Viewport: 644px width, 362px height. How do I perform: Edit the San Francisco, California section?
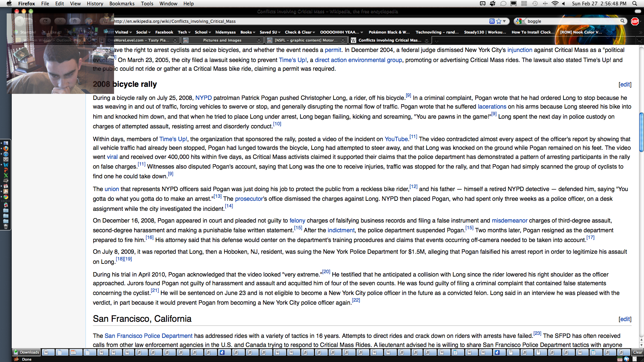625,319
